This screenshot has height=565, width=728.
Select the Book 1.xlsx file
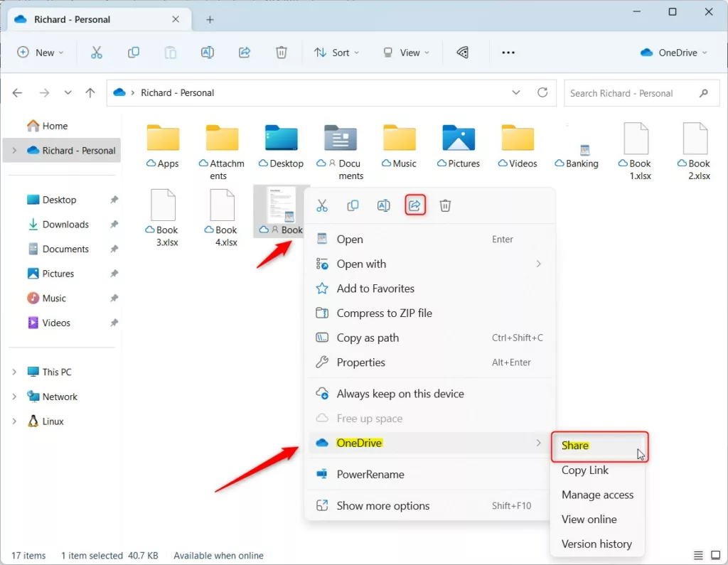coord(636,152)
